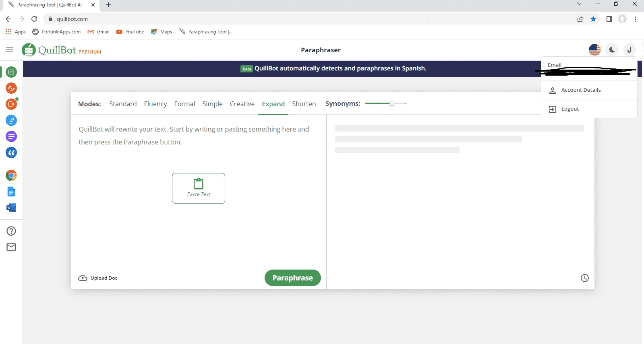The image size is (644, 344).
Task: Click the browser forward arrow
Action: 21,19
